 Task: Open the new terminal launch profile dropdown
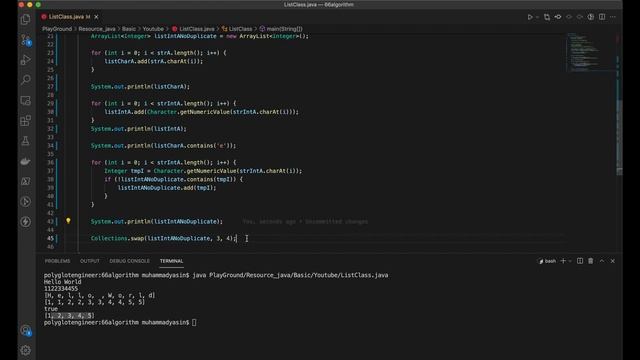[570, 261]
